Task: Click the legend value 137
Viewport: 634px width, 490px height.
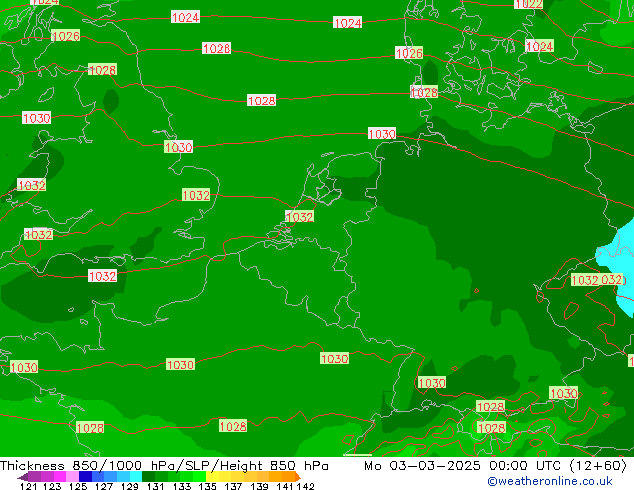Action: (x=233, y=486)
